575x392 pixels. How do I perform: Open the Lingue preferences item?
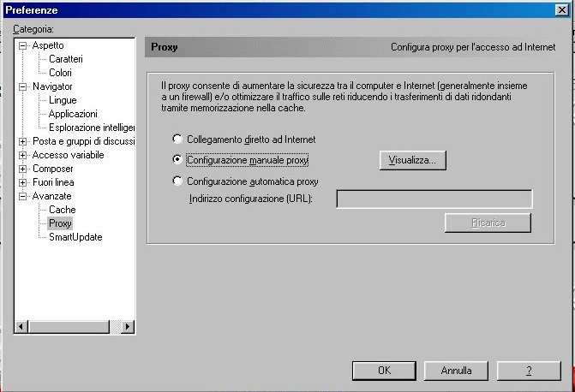[x=63, y=100]
